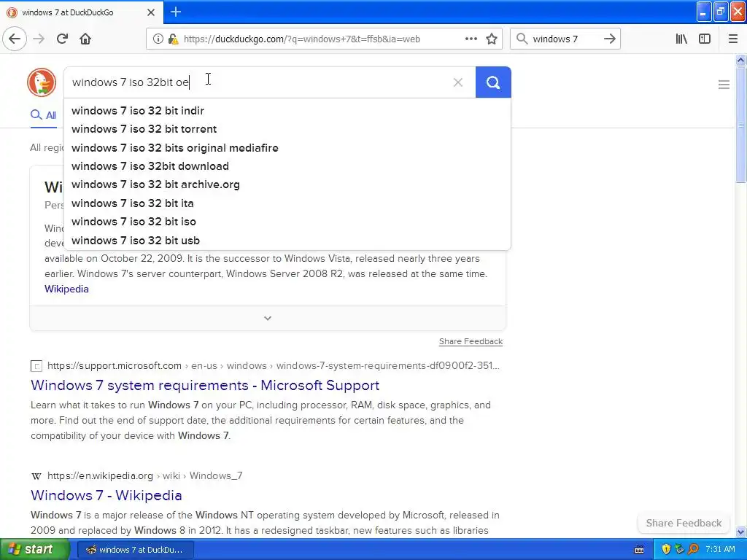Click the taskbar clock showing 7:31 AM

pyautogui.click(x=720, y=550)
